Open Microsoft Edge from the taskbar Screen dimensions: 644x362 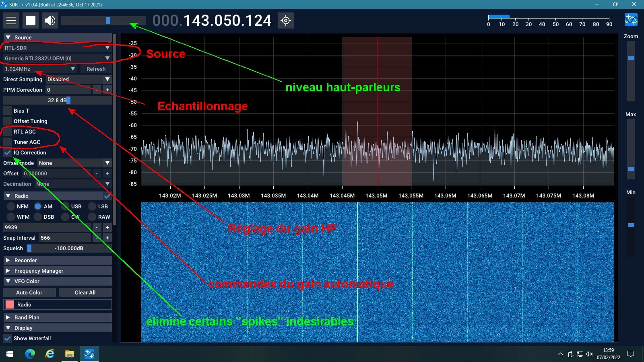pos(30,354)
